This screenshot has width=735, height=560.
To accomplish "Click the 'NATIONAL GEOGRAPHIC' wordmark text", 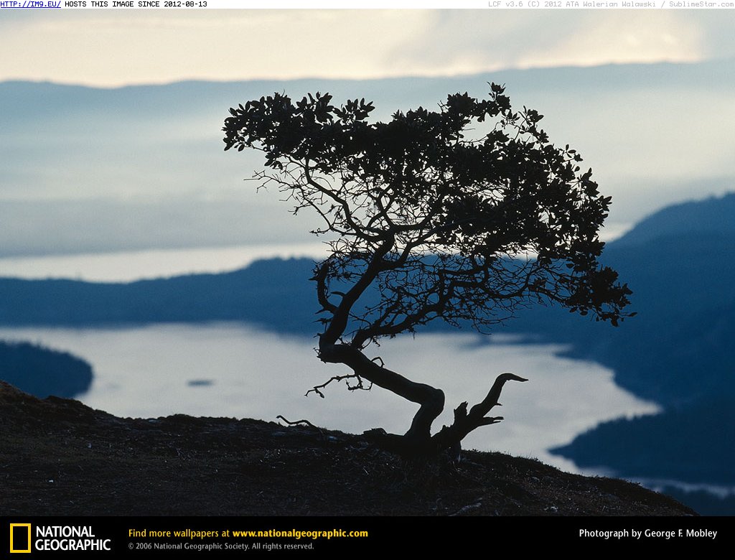I will [72, 538].
